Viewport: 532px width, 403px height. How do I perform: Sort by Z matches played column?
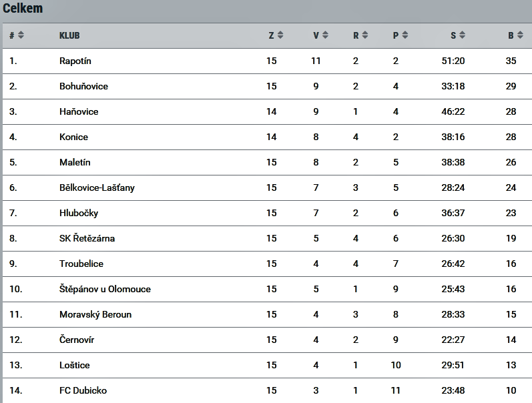(280, 35)
